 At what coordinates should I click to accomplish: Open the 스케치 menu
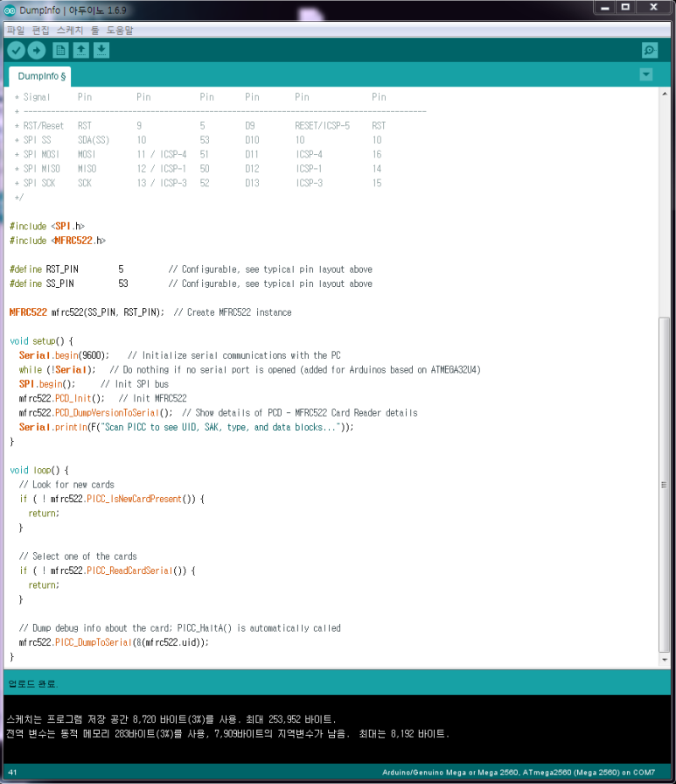70,30
